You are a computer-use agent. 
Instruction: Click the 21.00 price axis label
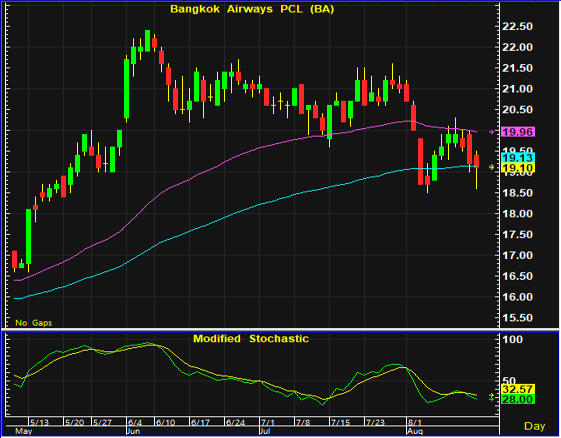[x=517, y=89]
